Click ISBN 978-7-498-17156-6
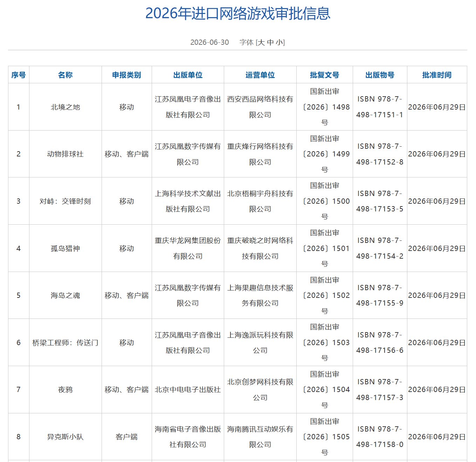This screenshot has width=476, height=462. (380, 343)
